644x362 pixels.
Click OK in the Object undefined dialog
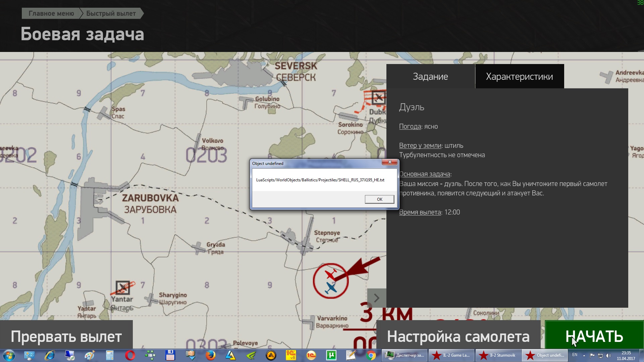[379, 199]
